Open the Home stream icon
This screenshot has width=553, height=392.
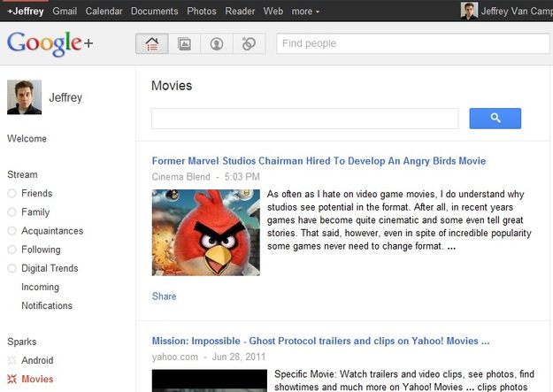(x=152, y=43)
